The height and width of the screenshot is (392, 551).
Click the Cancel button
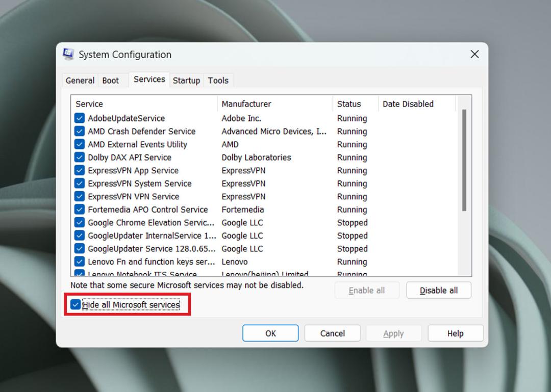pos(333,333)
